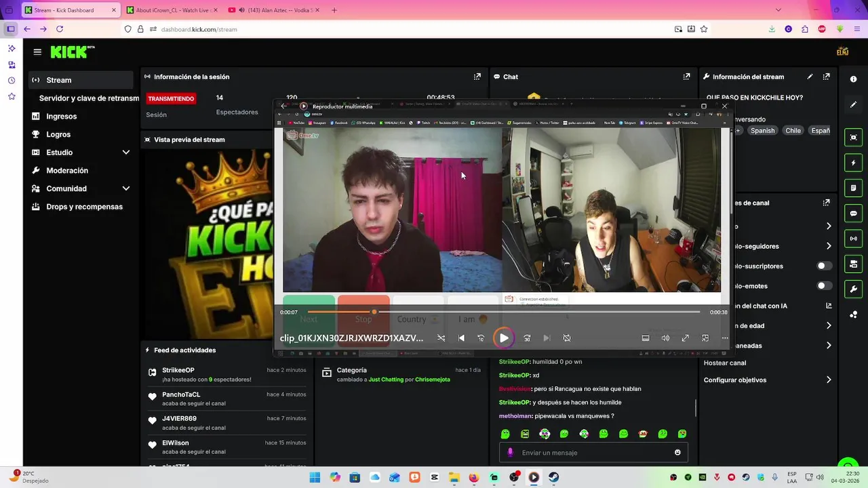The height and width of the screenshot is (488, 868).
Task: Focus the Enviar un mensaje chat field
Action: point(593,452)
